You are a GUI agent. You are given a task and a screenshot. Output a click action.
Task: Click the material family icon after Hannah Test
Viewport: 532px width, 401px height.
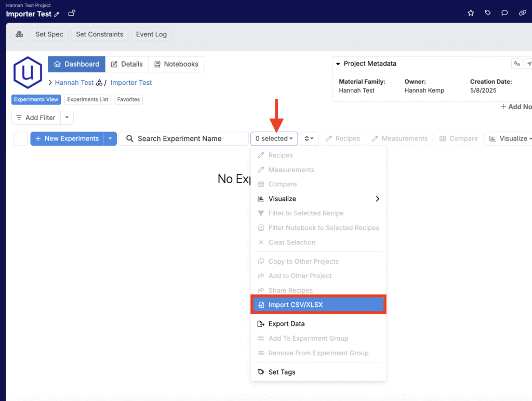[x=99, y=83]
